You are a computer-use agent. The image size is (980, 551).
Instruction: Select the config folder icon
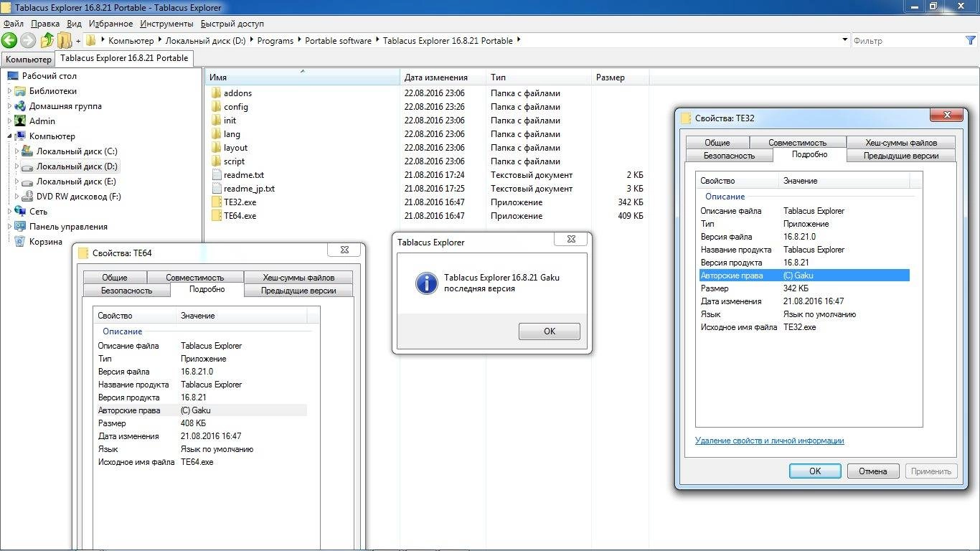216,107
